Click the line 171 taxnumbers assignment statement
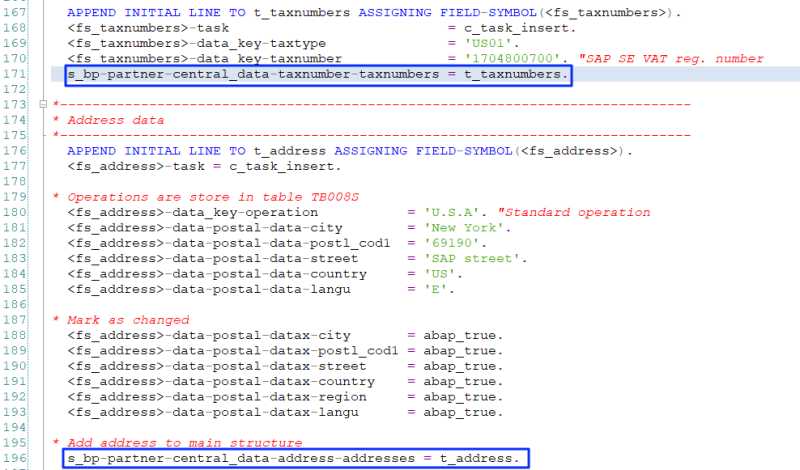Screen dimensions: 800x470 tap(318, 75)
